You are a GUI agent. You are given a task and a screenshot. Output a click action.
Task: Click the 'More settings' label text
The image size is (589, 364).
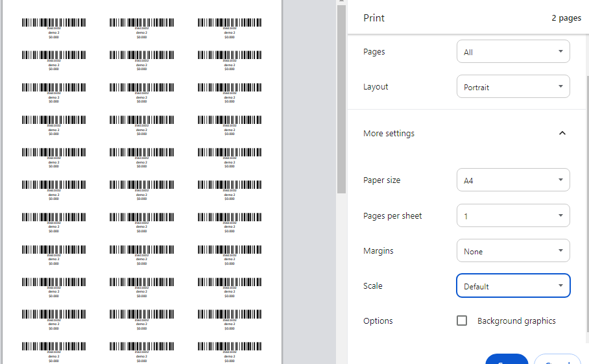[389, 134]
